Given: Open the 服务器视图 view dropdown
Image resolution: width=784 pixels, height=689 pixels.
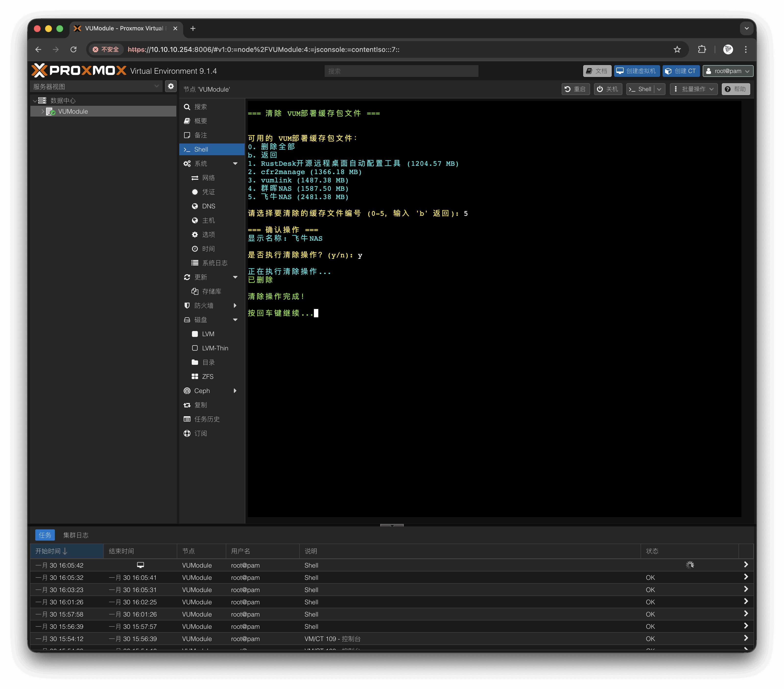Looking at the screenshot, I should (96, 86).
